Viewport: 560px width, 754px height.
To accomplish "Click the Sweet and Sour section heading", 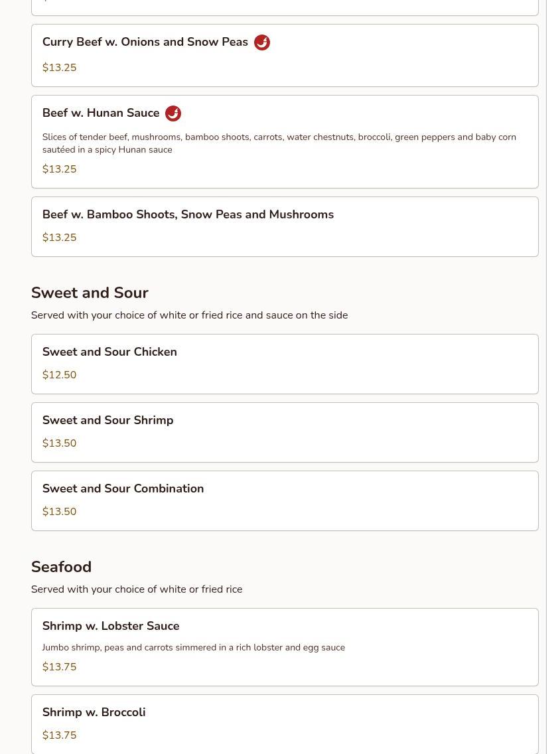I will click(90, 293).
